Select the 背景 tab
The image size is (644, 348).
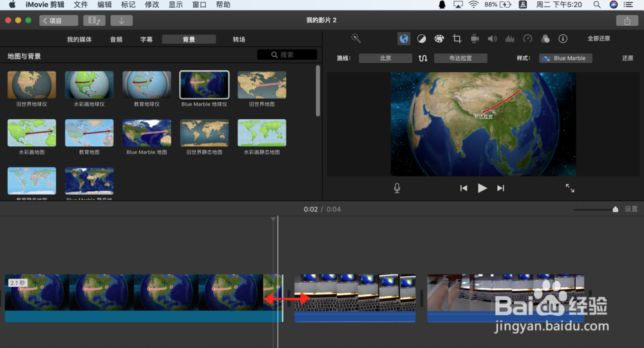pyautogui.click(x=189, y=39)
